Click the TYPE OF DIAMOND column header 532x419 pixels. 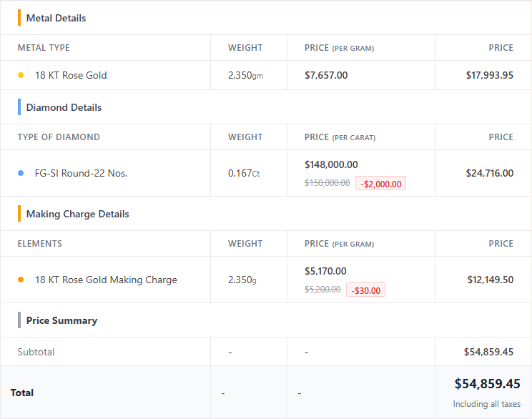point(59,137)
